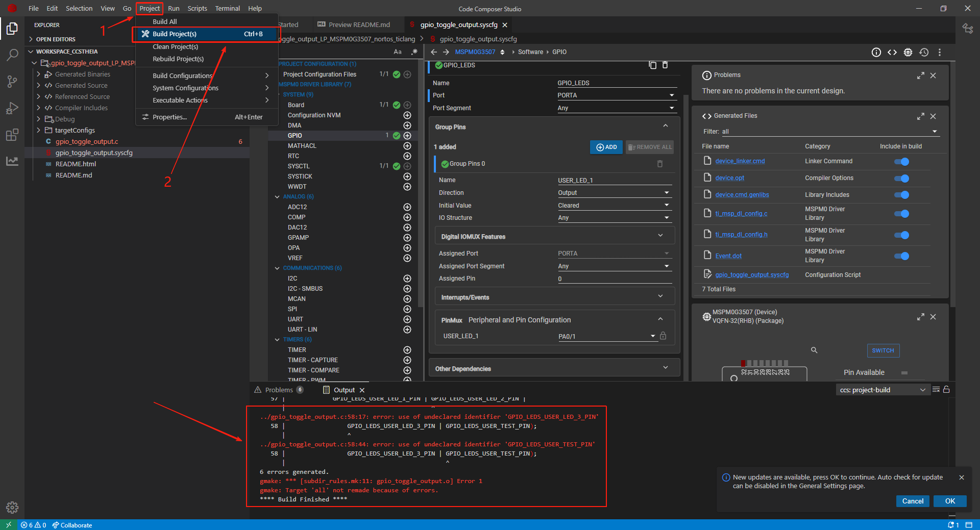This screenshot has height=530, width=980.
Task: Open the IO Structure dropdown
Action: point(614,218)
